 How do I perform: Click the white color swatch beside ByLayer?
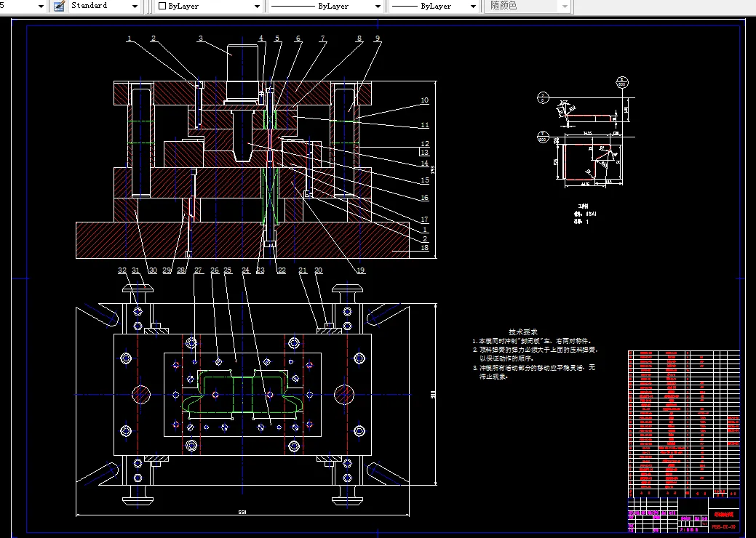(162, 6)
